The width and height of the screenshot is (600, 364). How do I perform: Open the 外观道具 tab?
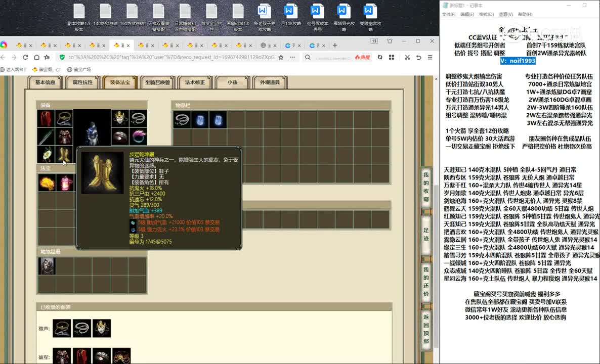coord(270,82)
